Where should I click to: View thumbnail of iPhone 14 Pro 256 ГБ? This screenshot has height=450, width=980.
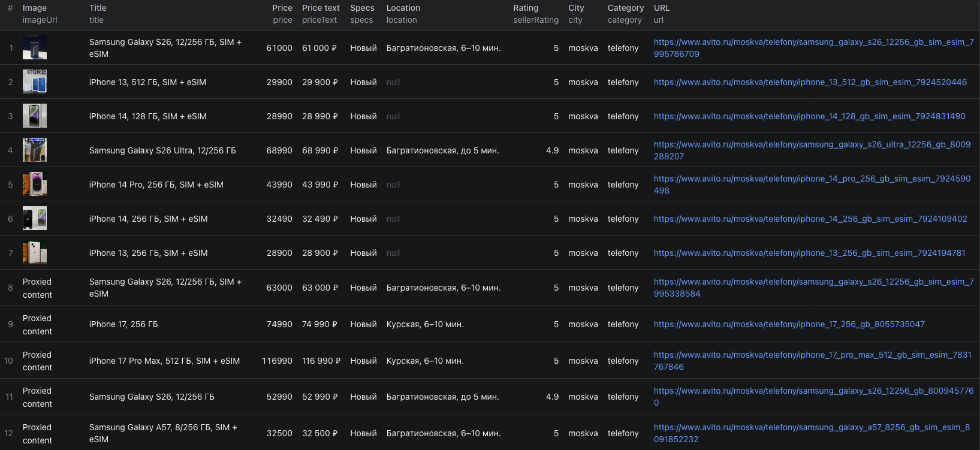point(35,184)
